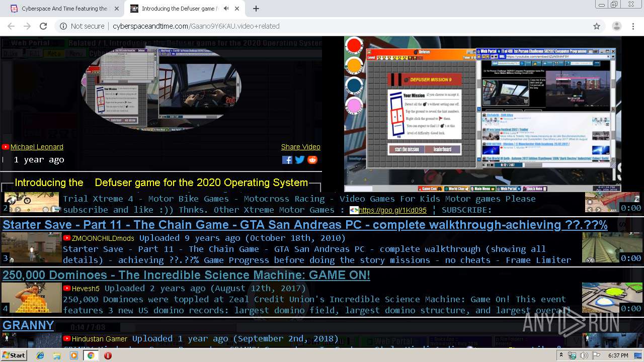644x362 pixels.
Task: Open Windows Explorer folder from taskbar
Action: click(x=57, y=355)
